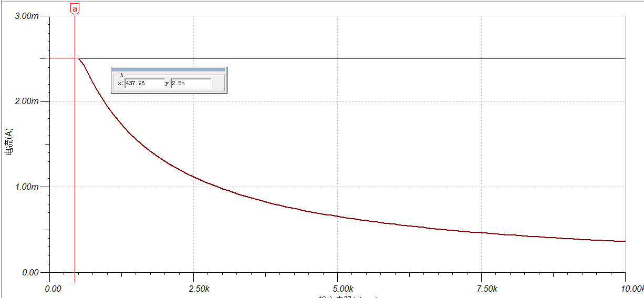Click x-axis label 7.50k
Image resolution: width=644 pixels, height=298 pixels.
pos(487,289)
